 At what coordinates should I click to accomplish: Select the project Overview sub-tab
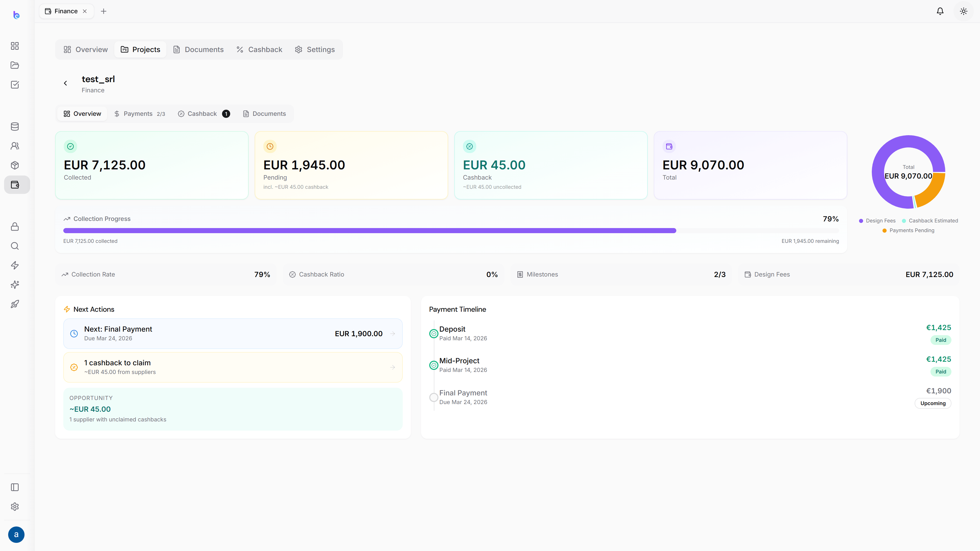(x=82, y=114)
